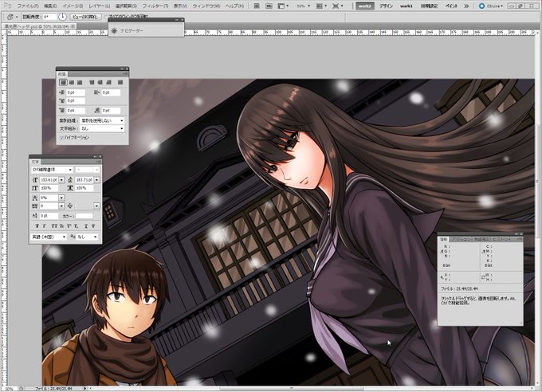
Task: Switch to the デザイン workspace
Action: coord(386,6)
